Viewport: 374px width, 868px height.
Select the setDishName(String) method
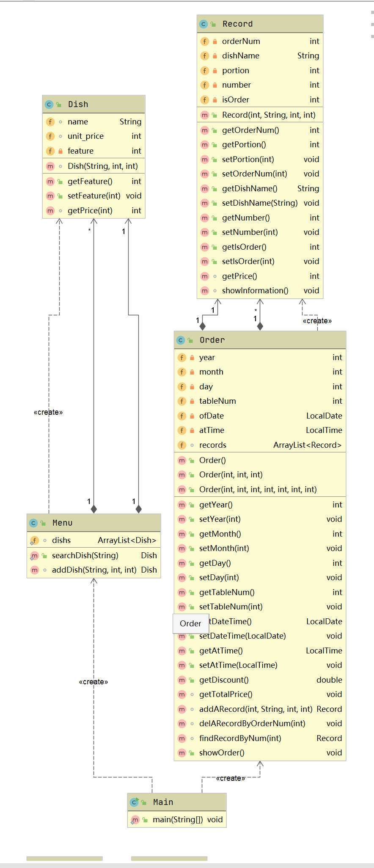260,203
